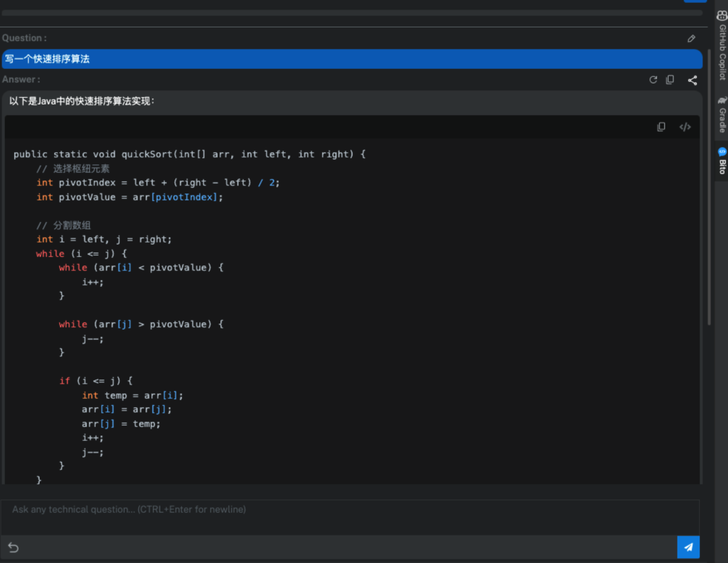Copy the full answer using copy icon

point(670,80)
